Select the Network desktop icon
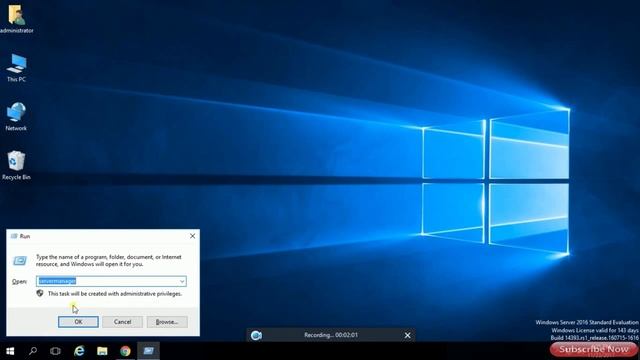Viewport: 640px width, 360px height. (16, 117)
